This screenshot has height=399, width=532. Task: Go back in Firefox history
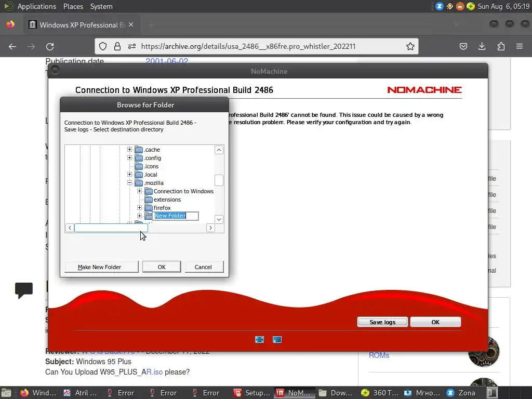tap(12, 46)
